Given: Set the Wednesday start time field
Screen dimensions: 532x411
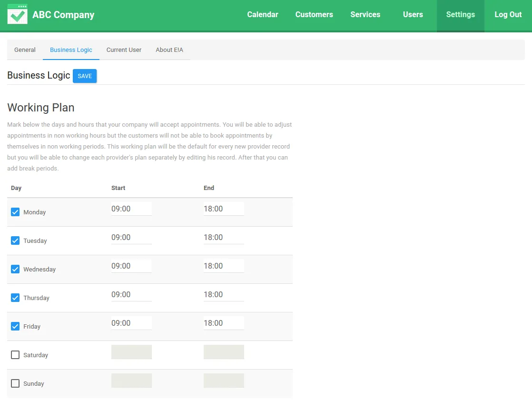Looking at the screenshot, I should click(x=131, y=266).
